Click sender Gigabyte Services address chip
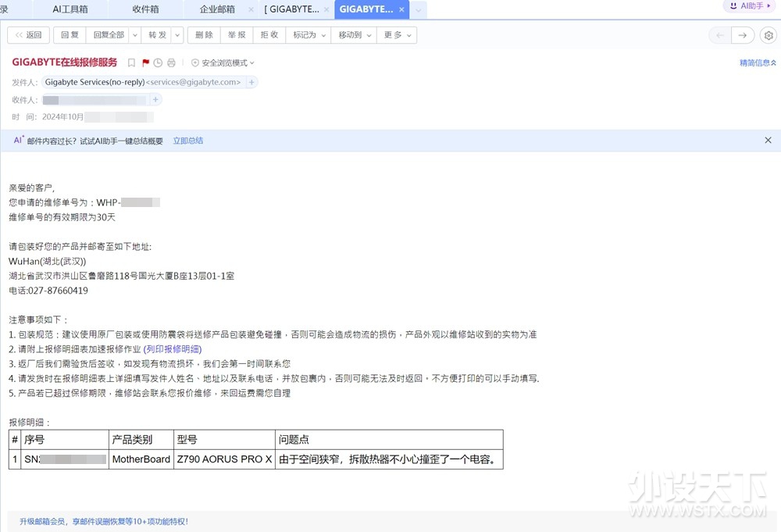This screenshot has height=532, width=781. (x=143, y=82)
